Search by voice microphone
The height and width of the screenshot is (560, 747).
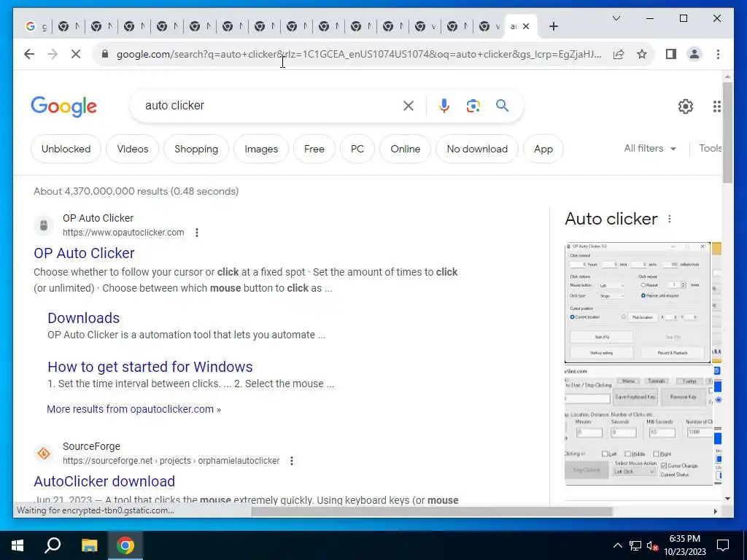444,106
